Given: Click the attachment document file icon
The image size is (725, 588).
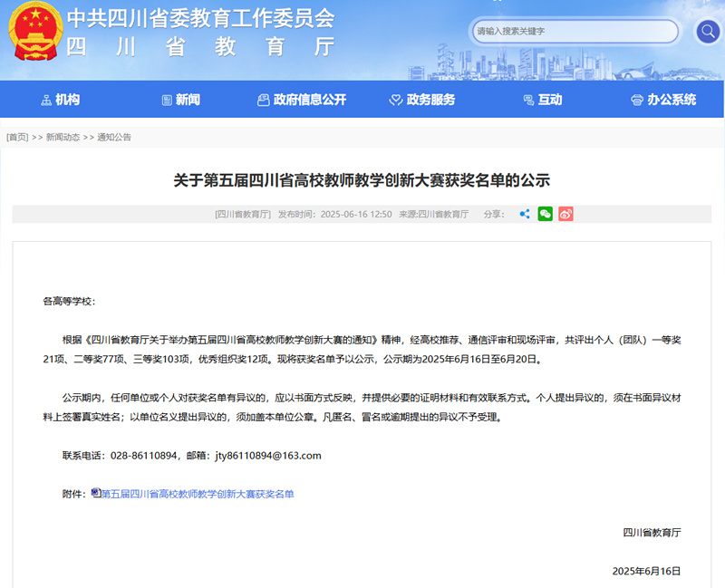Looking at the screenshot, I should pos(96,493).
